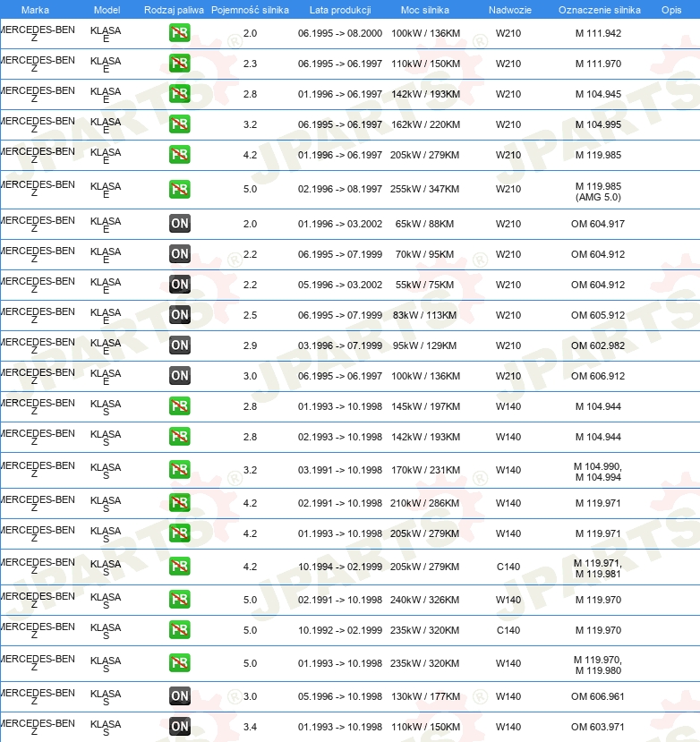The height and width of the screenshot is (742, 700).
Task: Click the Rodzaj paliwa column header
Action: coord(174,10)
